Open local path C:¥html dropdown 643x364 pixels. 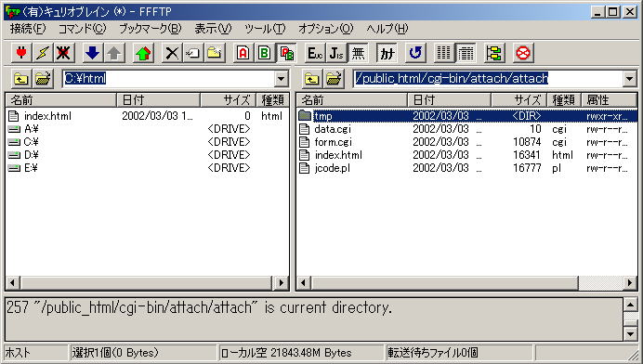click(x=282, y=78)
